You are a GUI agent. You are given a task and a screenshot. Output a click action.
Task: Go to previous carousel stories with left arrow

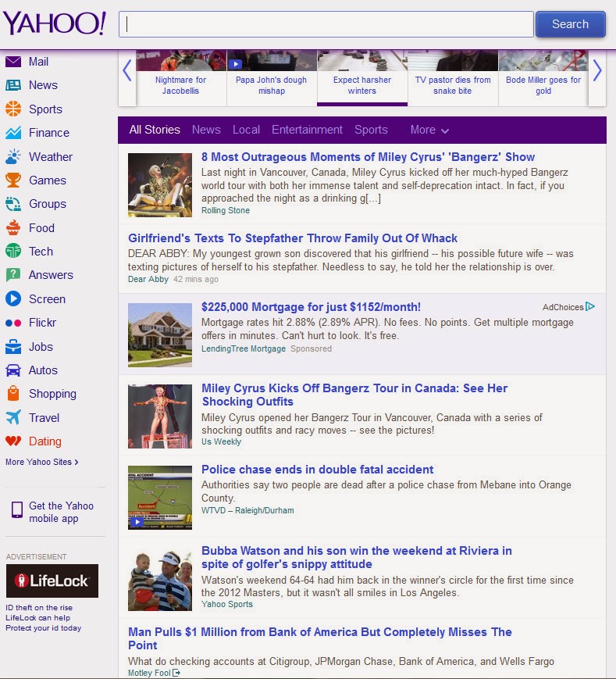[126, 70]
